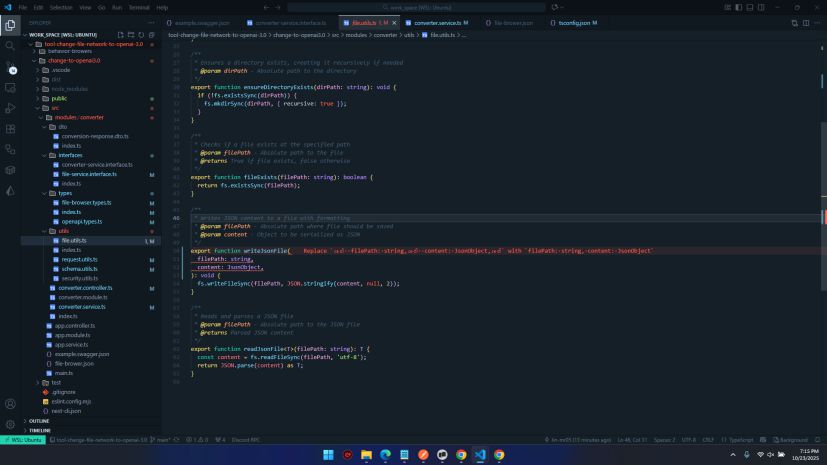This screenshot has width=827, height=465.
Task: Open the Search view in activity bar
Action: click(x=10, y=46)
